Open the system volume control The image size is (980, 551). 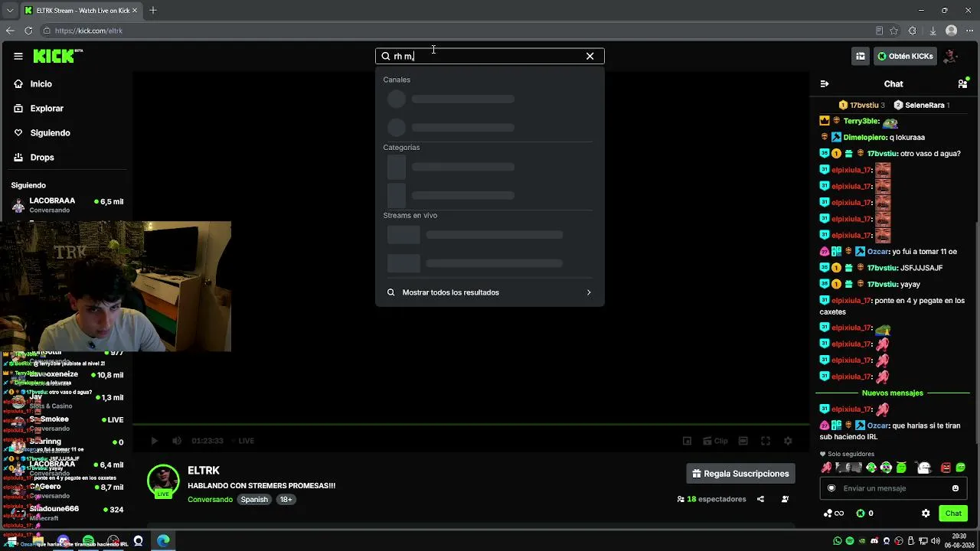(x=936, y=541)
